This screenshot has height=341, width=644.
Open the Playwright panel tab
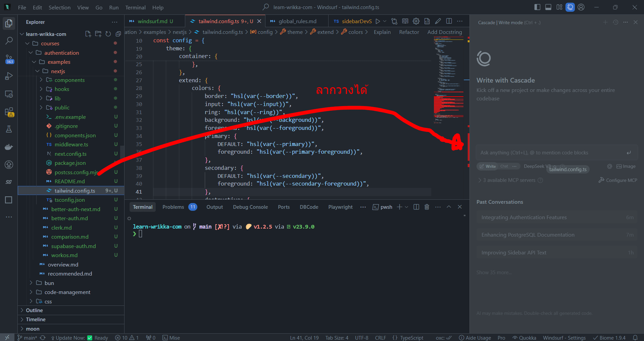(340, 207)
